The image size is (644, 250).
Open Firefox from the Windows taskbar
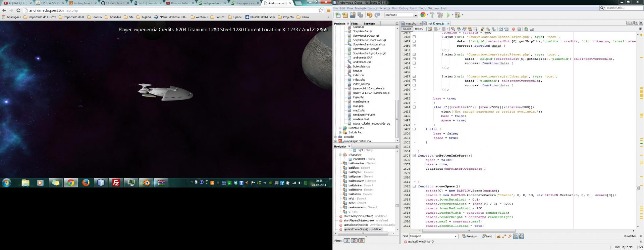(x=86, y=182)
